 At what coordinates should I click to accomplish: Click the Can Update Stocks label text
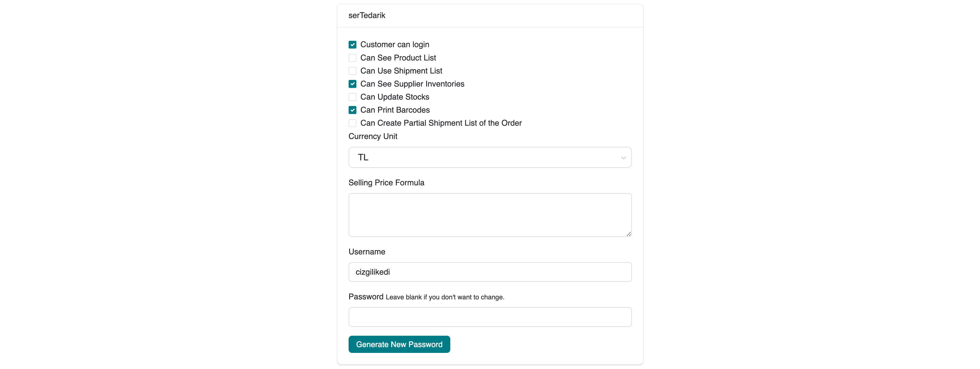pyautogui.click(x=394, y=97)
